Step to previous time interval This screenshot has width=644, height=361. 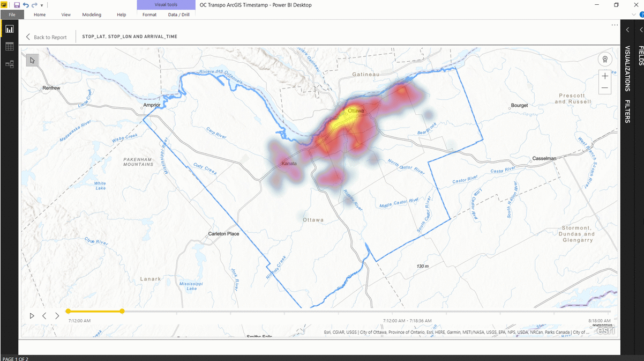[x=44, y=316]
